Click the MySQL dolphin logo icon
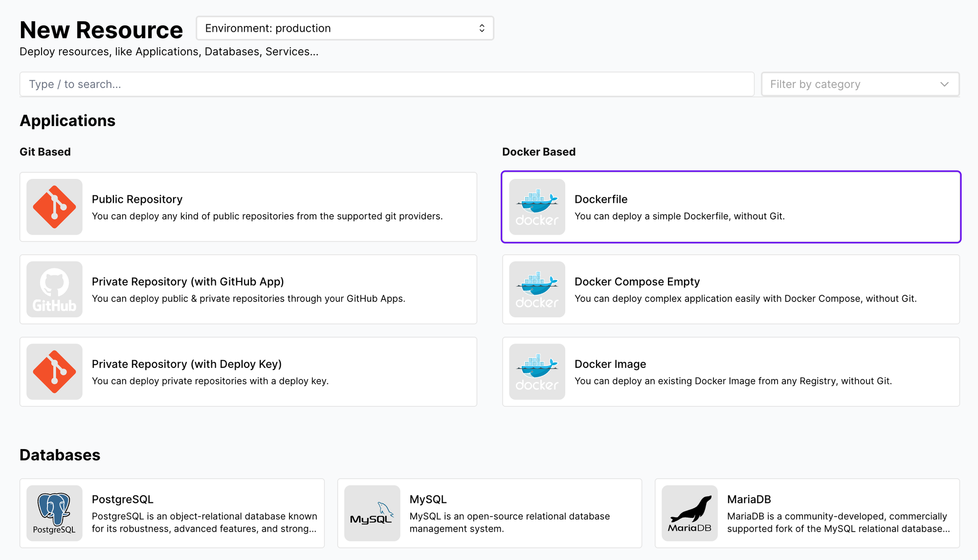The width and height of the screenshot is (978, 560). coord(372,513)
